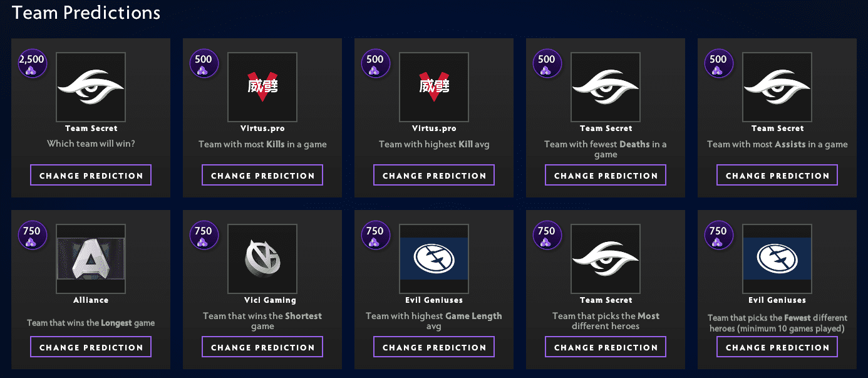868x378 pixels.
Task: Select the Vici Gaming team logo
Action: coord(262,259)
